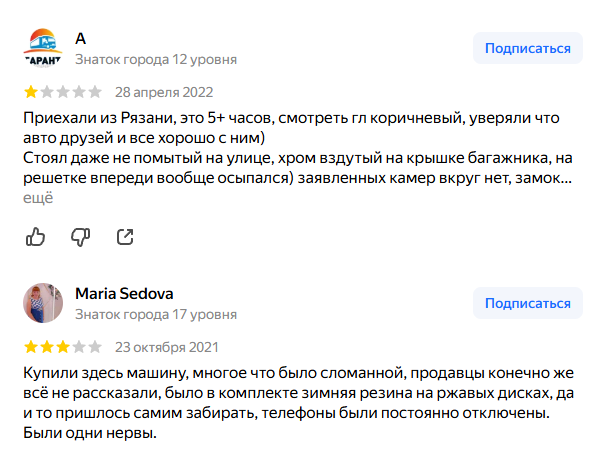Expand the full review with "ещё"
This screenshot has width=611, height=460.
37,197
